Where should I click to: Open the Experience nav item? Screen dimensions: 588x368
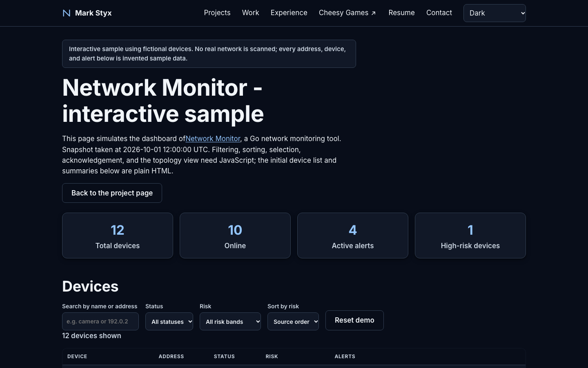click(289, 13)
